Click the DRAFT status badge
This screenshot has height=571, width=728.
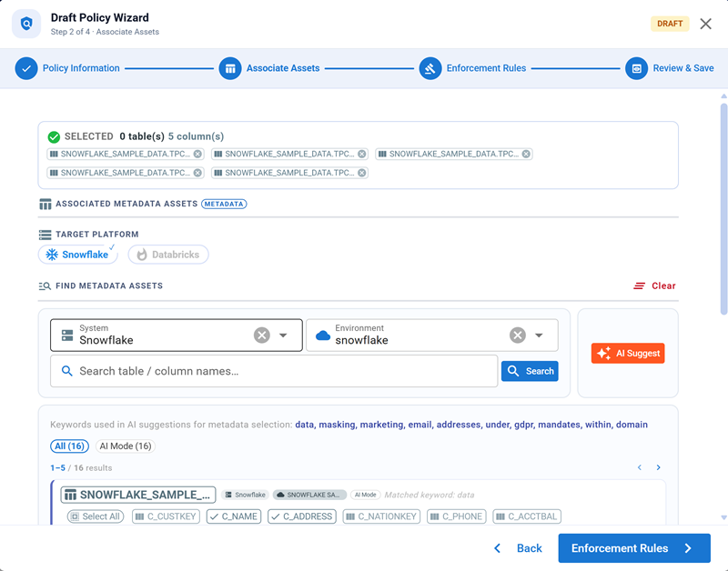point(670,24)
